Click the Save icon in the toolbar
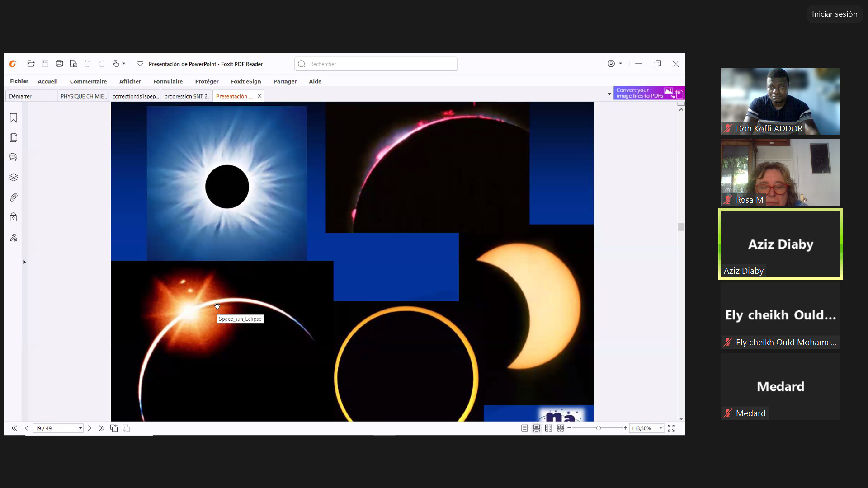868x488 pixels. pos(45,64)
